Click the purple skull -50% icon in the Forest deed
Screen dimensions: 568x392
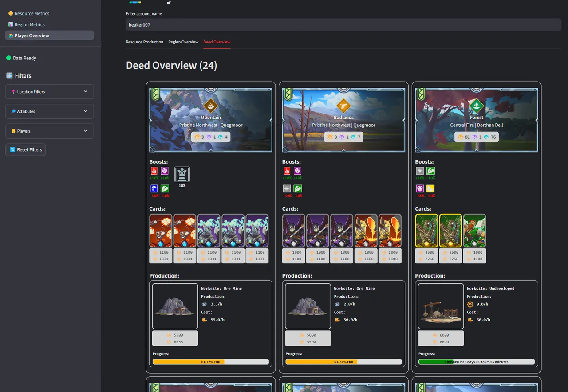pos(420,189)
